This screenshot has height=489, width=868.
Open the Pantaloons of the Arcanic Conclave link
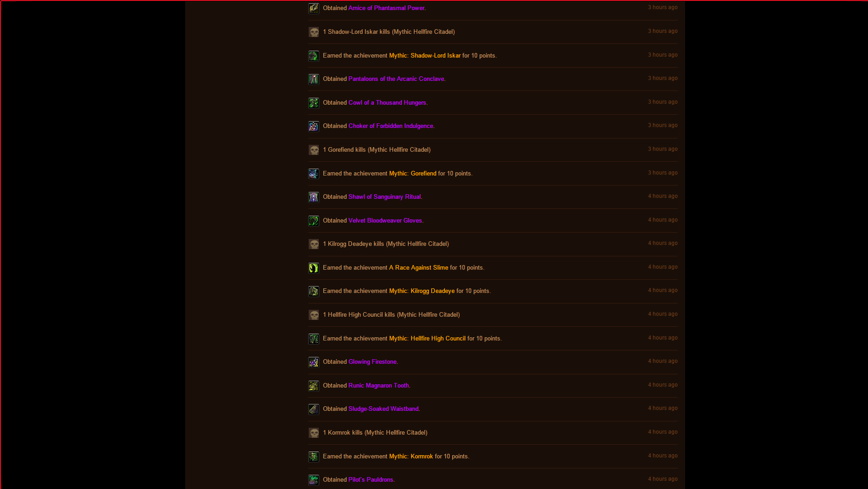pyautogui.click(x=396, y=79)
